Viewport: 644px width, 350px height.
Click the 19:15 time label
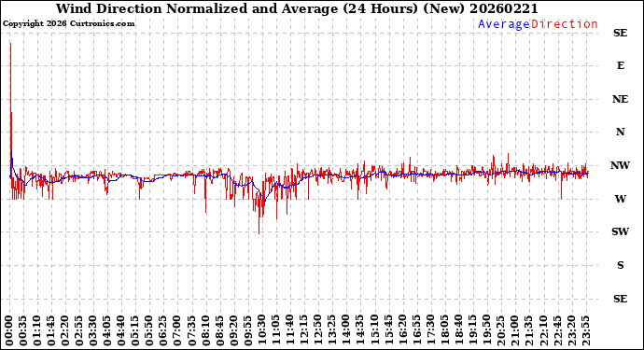tap(472, 331)
